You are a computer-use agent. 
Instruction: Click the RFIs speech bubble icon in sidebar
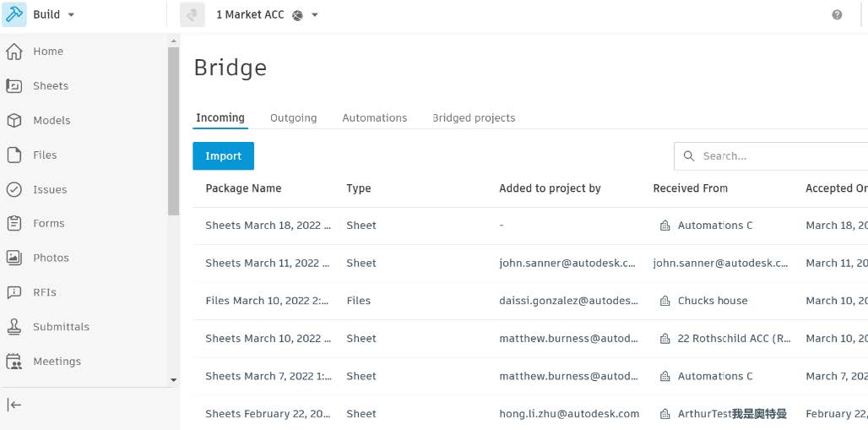(x=14, y=292)
